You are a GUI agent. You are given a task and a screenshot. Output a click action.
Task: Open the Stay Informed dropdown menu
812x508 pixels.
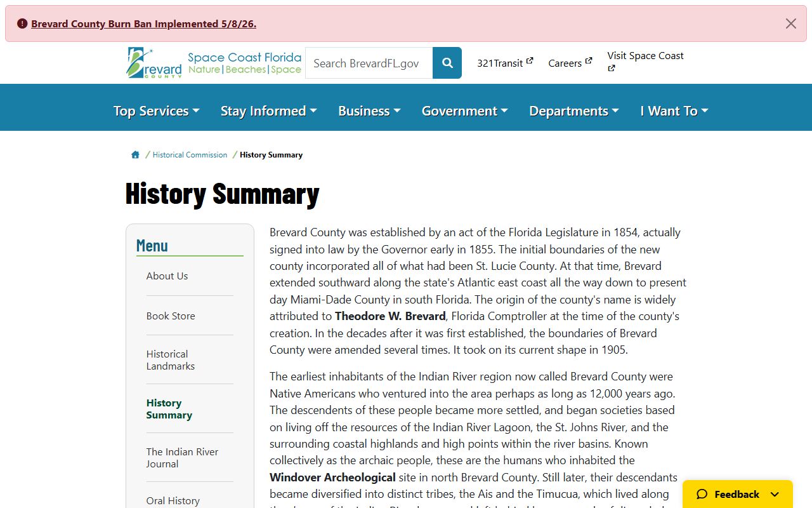coord(268,111)
